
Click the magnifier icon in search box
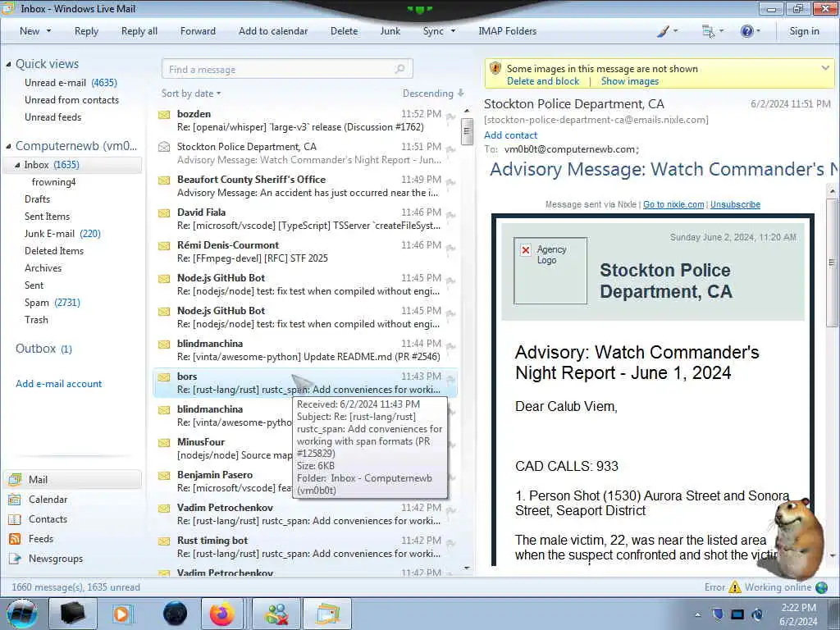(x=399, y=69)
